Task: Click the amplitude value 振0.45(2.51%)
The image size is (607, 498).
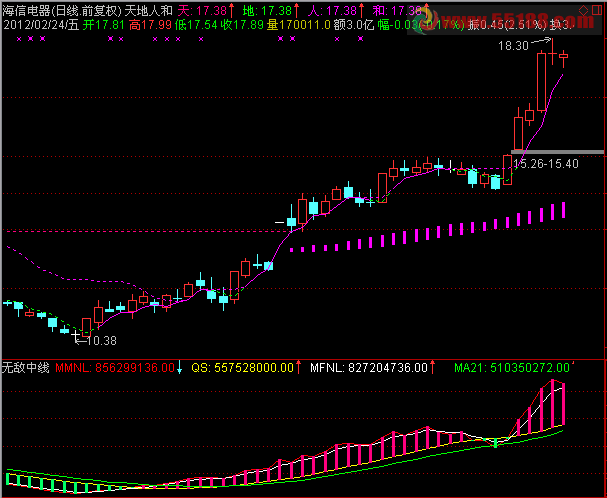Action: pyautogui.click(x=508, y=25)
